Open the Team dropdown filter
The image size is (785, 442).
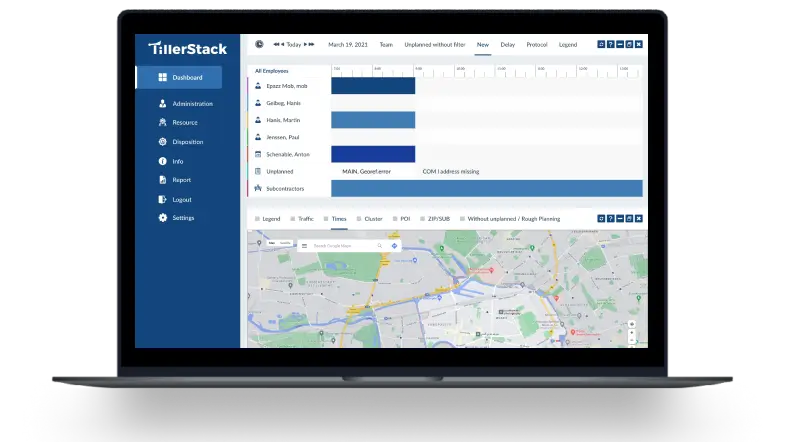[386, 44]
